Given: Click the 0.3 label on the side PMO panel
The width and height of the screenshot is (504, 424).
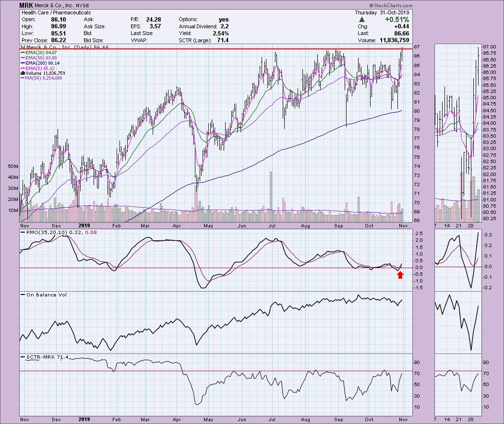Looking at the screenshot, I should pos(488,235).
